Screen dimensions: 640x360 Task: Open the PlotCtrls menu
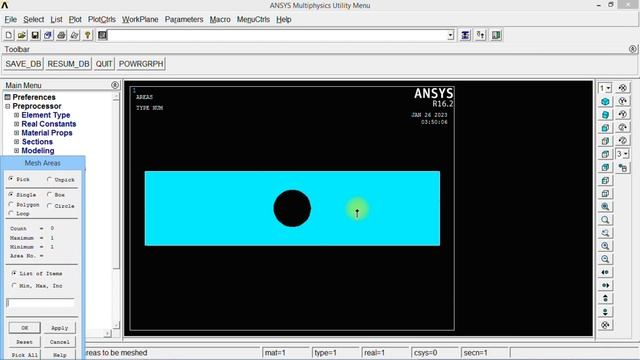pos(102,20)
